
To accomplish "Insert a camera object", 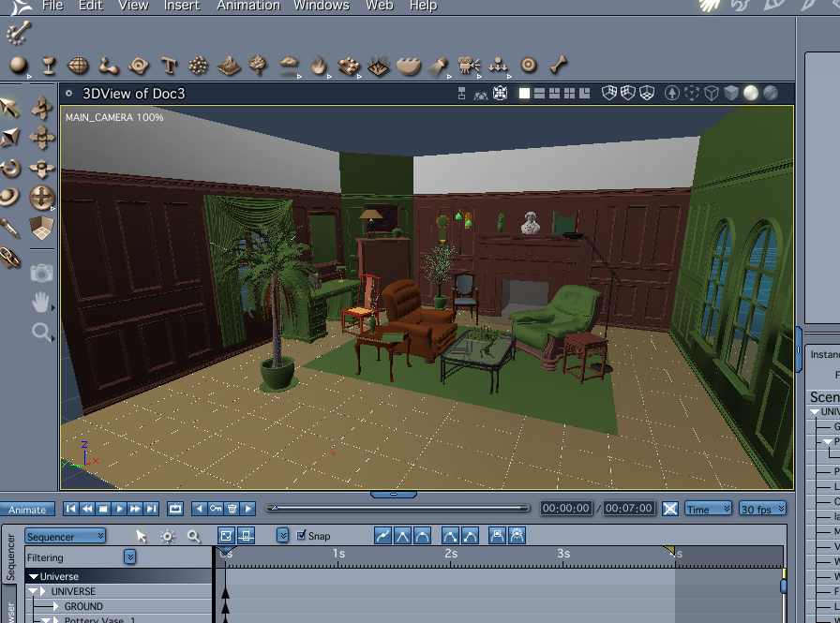I will coord(470,66).
